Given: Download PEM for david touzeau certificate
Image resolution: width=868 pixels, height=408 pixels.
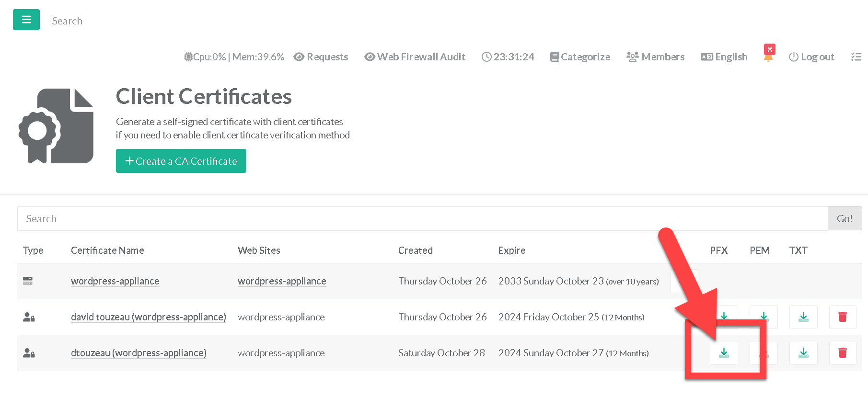Looking at the screenshot, I should click(x=764, y=317).
